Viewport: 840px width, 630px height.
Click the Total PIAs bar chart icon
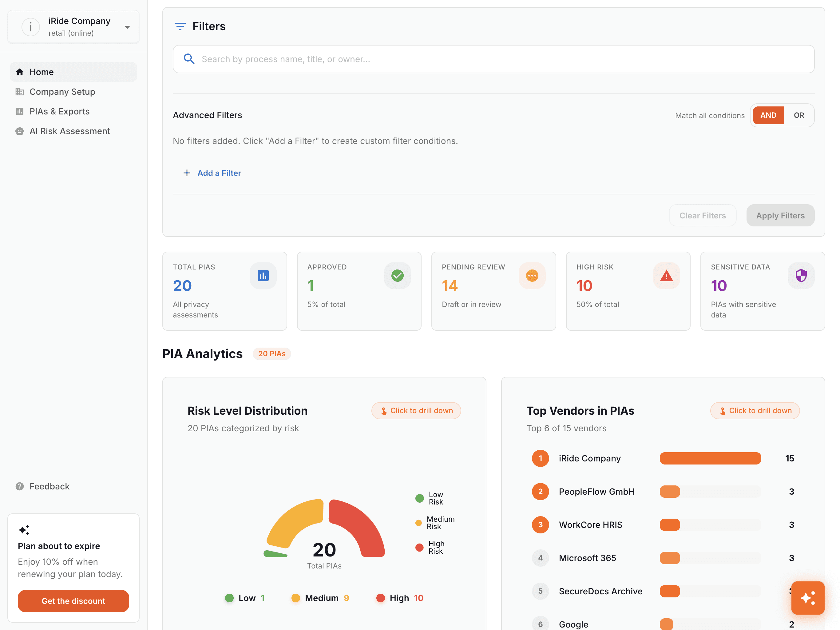point(263,276)
